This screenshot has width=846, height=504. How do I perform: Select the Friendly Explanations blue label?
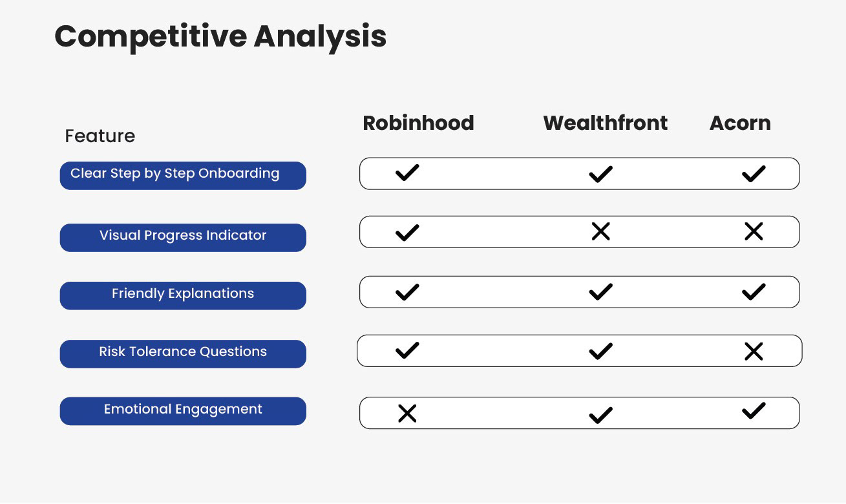183,295
